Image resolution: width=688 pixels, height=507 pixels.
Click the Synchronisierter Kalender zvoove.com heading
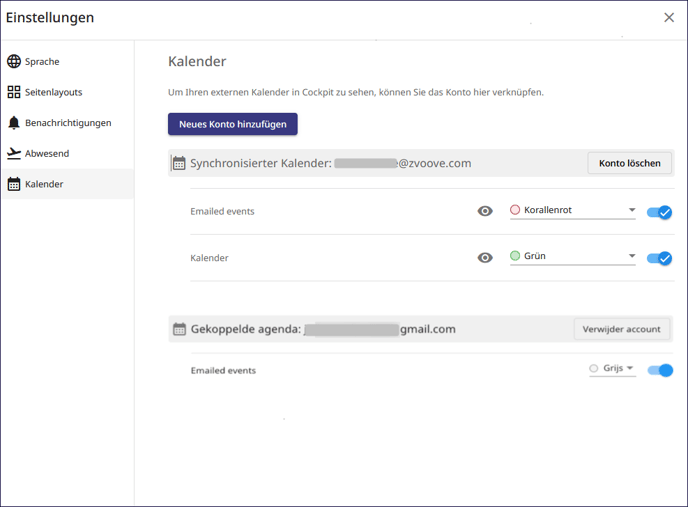coord(330,163)
